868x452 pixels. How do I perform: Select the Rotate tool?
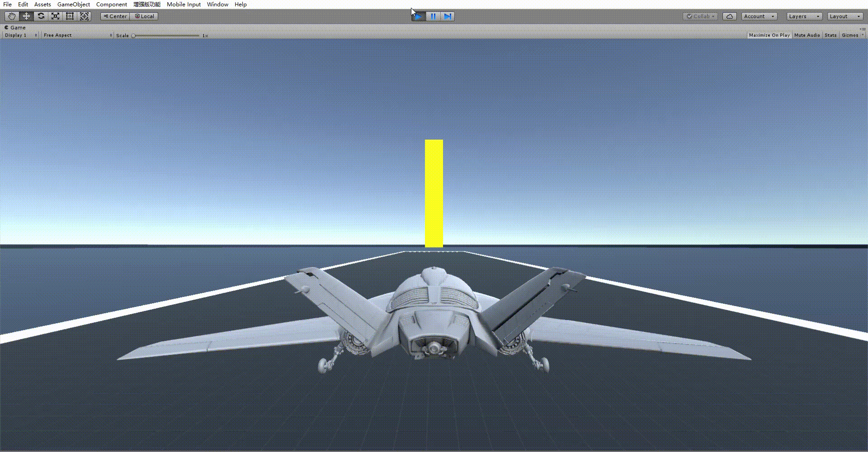coord(41,16)
